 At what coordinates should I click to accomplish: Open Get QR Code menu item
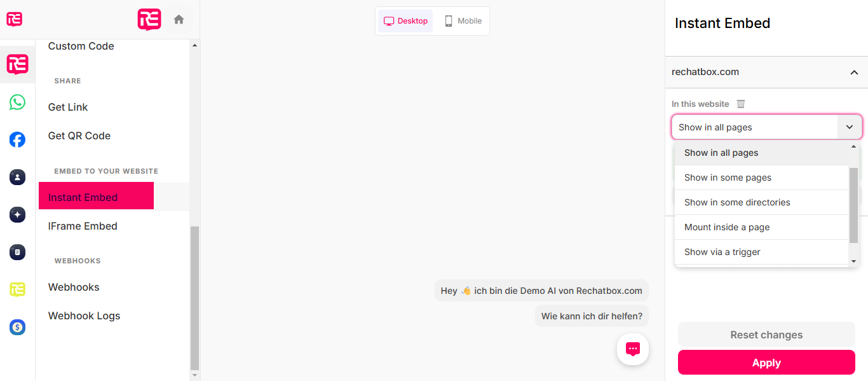pyautogui.click(x=79, y=135)
